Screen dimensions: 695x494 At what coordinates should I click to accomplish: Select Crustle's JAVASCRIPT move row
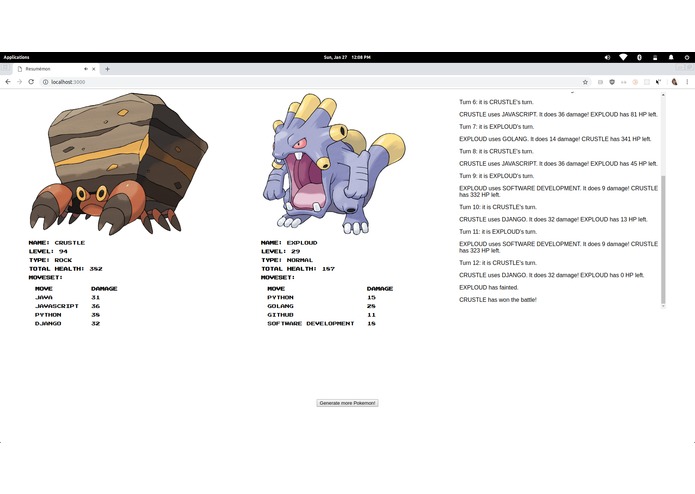[x=68, y=306]
